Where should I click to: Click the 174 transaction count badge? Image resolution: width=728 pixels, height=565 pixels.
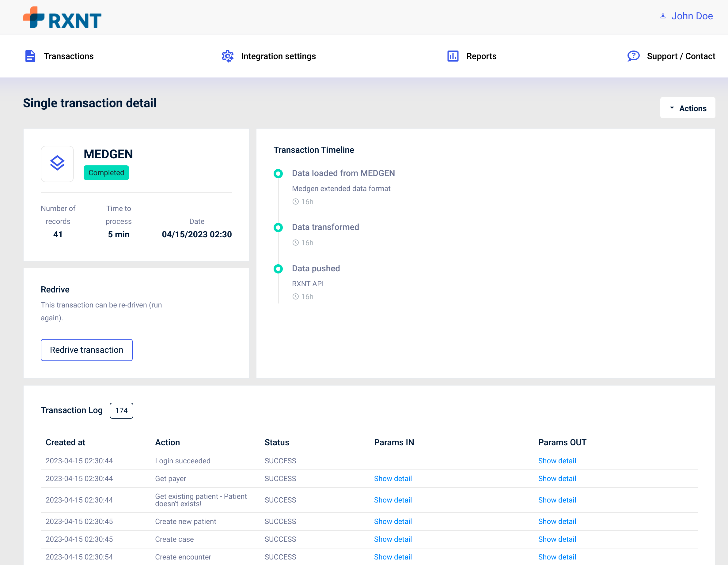click(x=121, y=410)
